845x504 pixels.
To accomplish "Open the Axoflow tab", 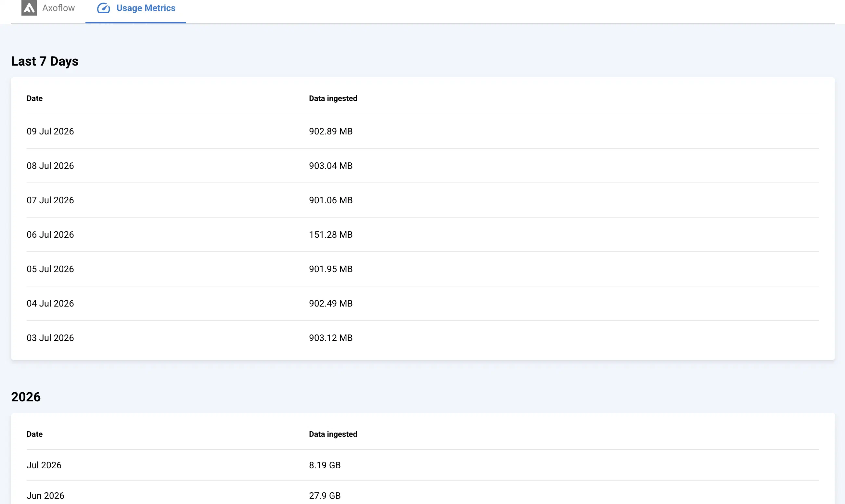I will tap(48, 8).
